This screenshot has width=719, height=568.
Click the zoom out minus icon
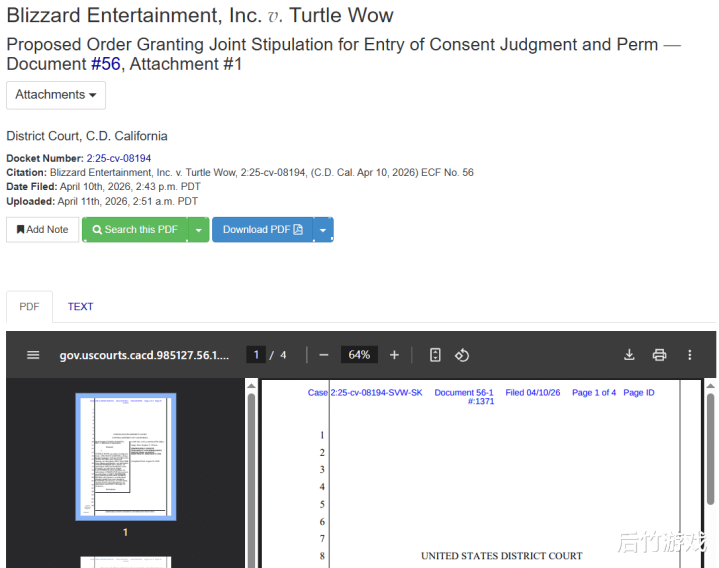[x=323, y=355]
